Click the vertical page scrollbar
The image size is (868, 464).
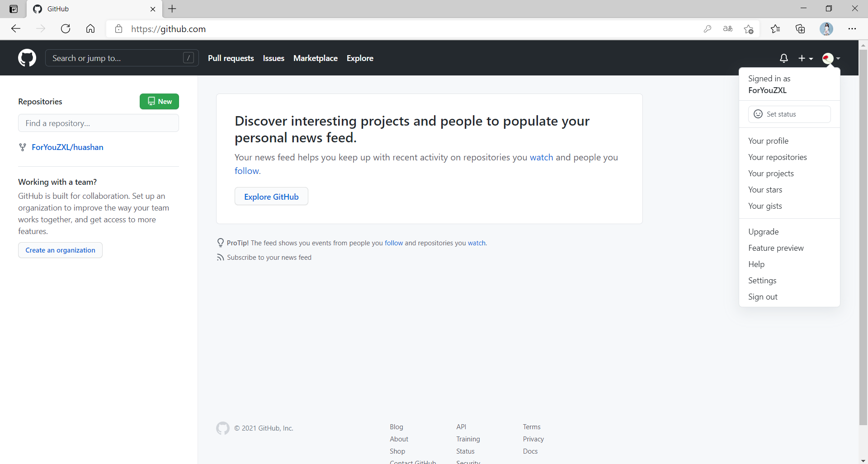coord(863,237)
